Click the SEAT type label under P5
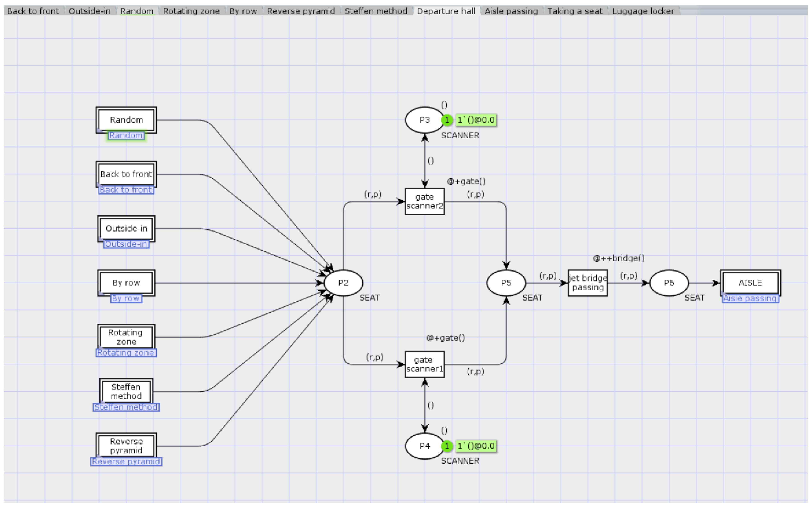Viewport: 812px width, 509px height. tap(532, 298)
